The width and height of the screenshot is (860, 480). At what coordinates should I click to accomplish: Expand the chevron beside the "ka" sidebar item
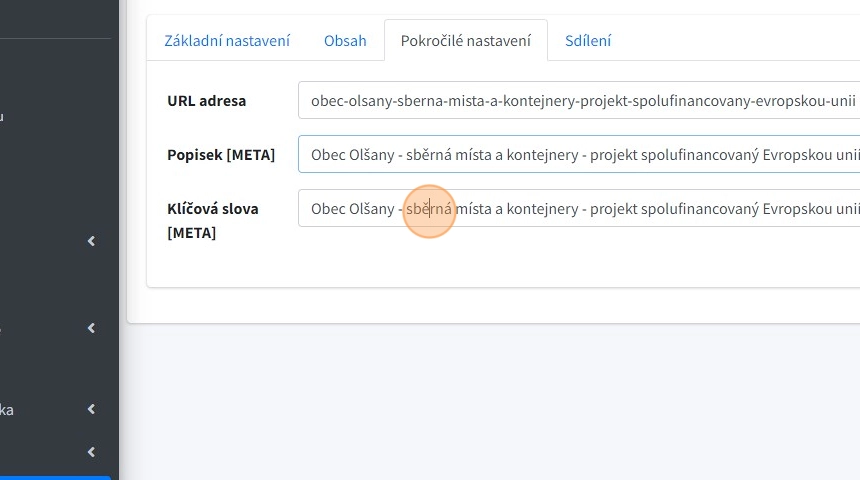[x=92, y=409]
